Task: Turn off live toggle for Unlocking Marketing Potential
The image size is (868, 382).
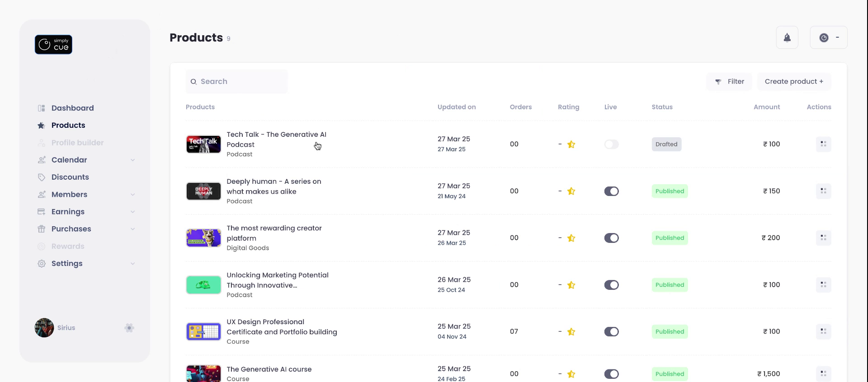Action: [611, 285]
